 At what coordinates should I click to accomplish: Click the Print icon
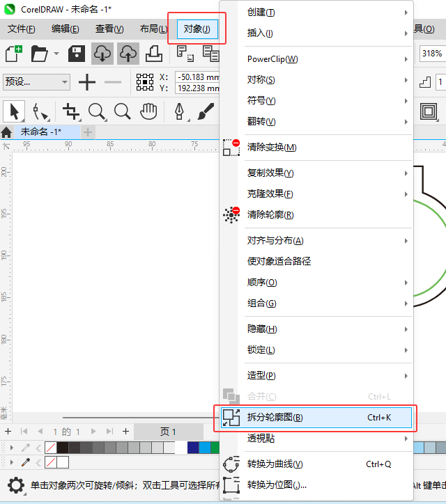[154, 54]
